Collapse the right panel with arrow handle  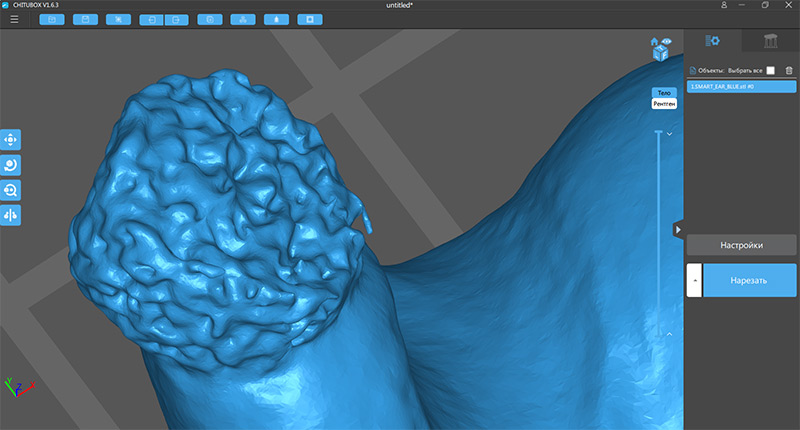click(x=678, y=230)
